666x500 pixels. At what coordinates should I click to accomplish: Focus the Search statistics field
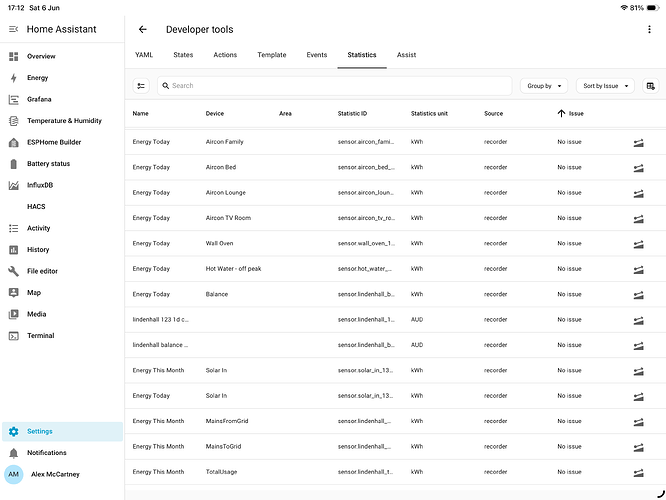coord(335,86)
